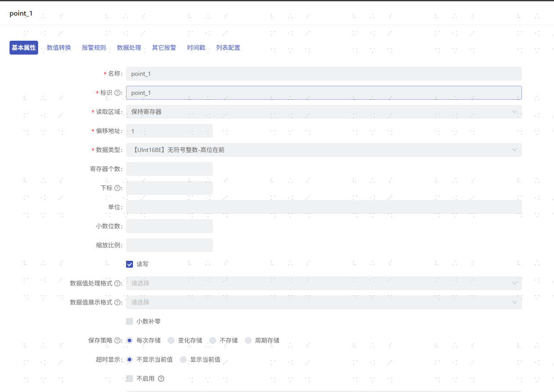Show help tooltip for 下标 field
This screenshot has width=554, height=392.
click(x=117, y=188)
